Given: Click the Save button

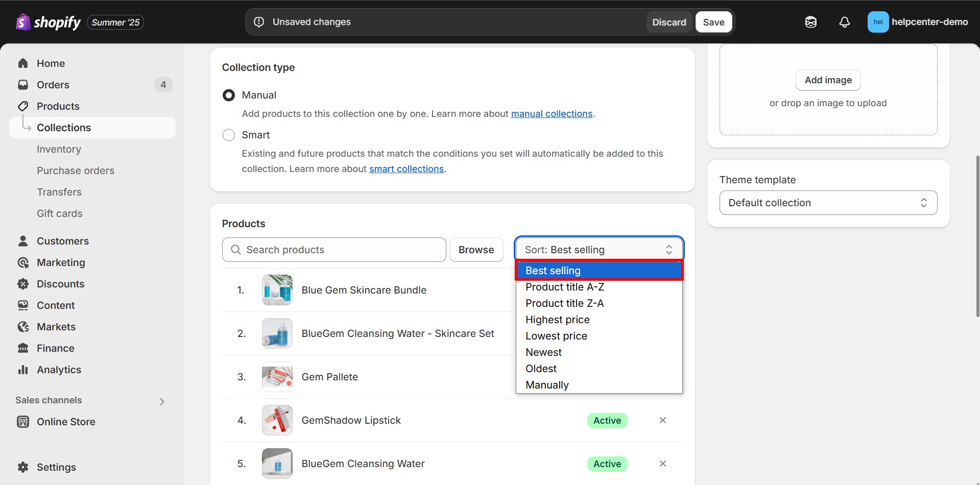Looking at the screenshot, I should (713, 22).
